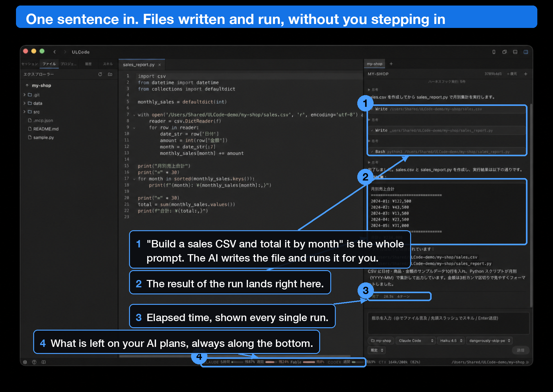553x392 pixels.
Task: Expand the data folder
Action: pyautogui.click(x=25, y=103)
